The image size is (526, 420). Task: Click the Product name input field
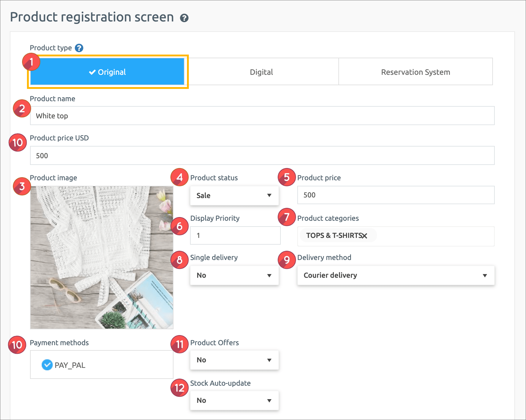click(x=262, y=116)
